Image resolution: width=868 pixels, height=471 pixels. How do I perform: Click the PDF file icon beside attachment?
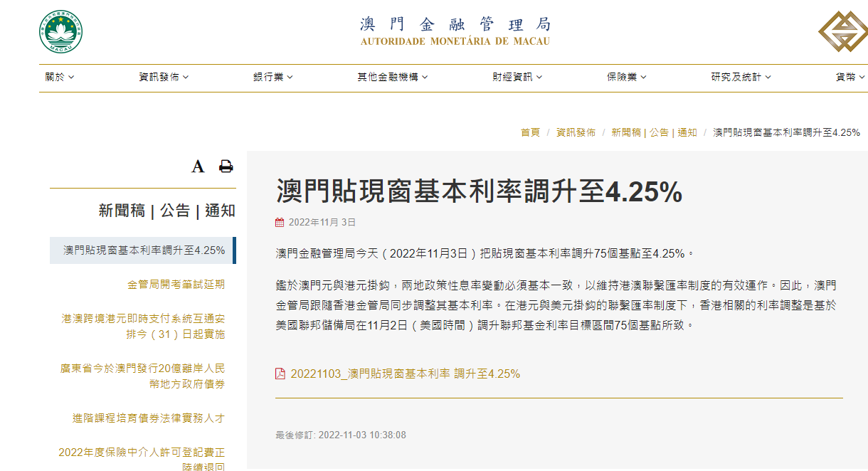click(x=280, y=374)
